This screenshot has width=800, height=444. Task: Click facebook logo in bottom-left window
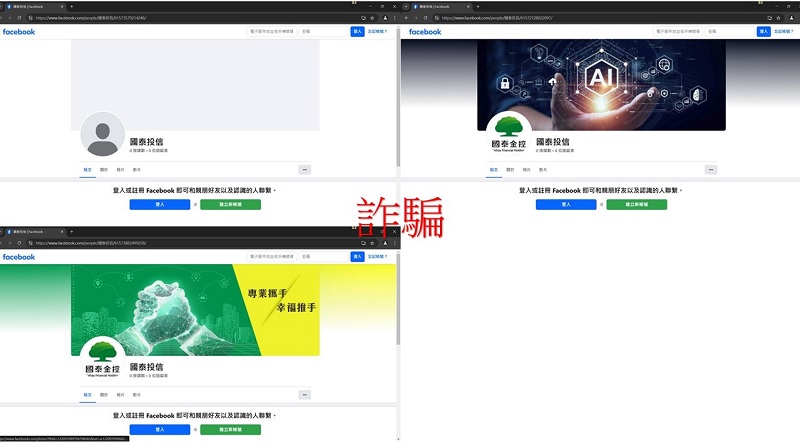(x=19, y=257)
